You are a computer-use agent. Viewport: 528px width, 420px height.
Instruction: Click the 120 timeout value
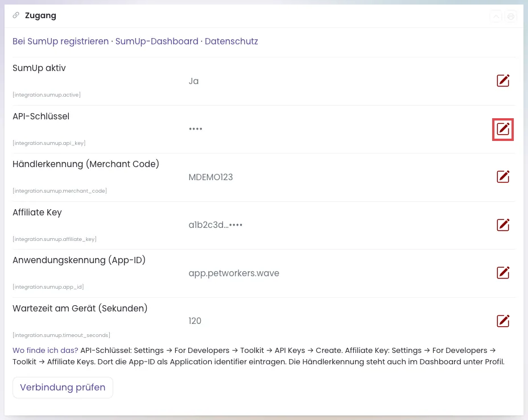[x=195, y=321]
